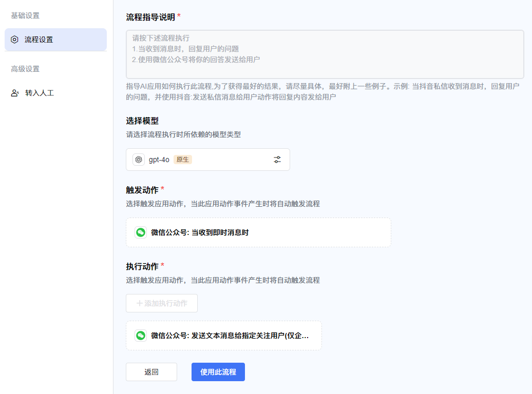Select the 微信公众号: 当收到即时消息时 trigger
Image resolution: width=532 pixels, height=394 pixels.
click(258, 232)
